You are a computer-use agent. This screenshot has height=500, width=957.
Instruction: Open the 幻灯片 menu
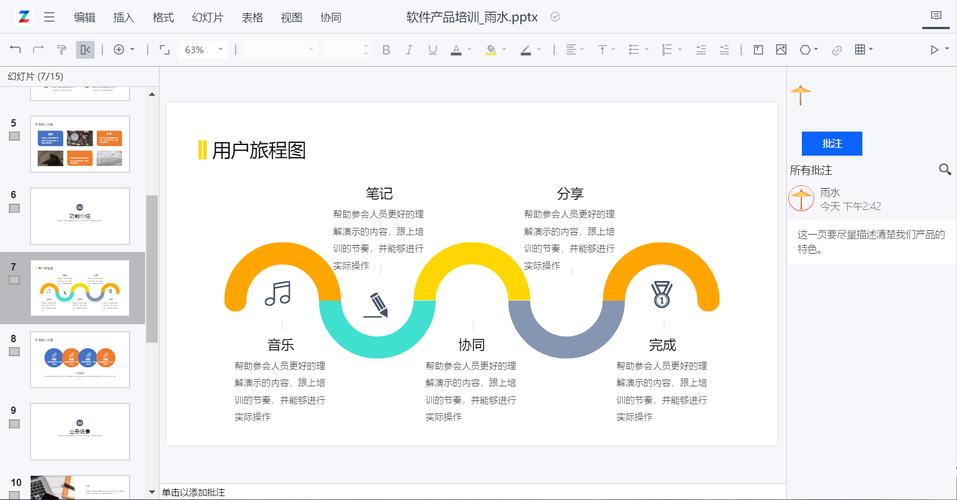pos(208,17)
